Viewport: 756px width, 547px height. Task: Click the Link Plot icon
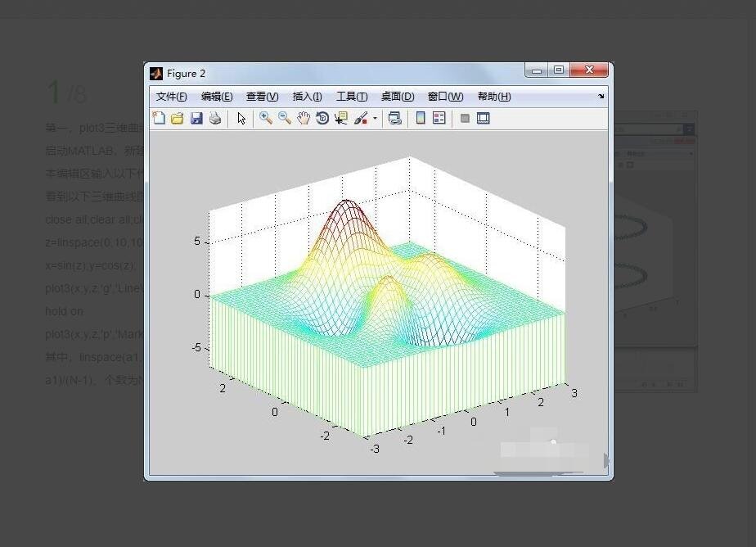tap(395, 118)
